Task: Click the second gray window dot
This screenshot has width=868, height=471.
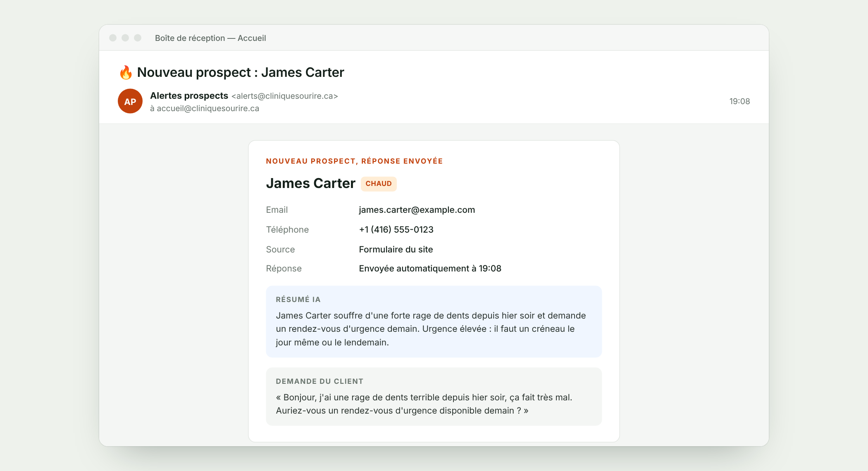Action: coord(125,38)
